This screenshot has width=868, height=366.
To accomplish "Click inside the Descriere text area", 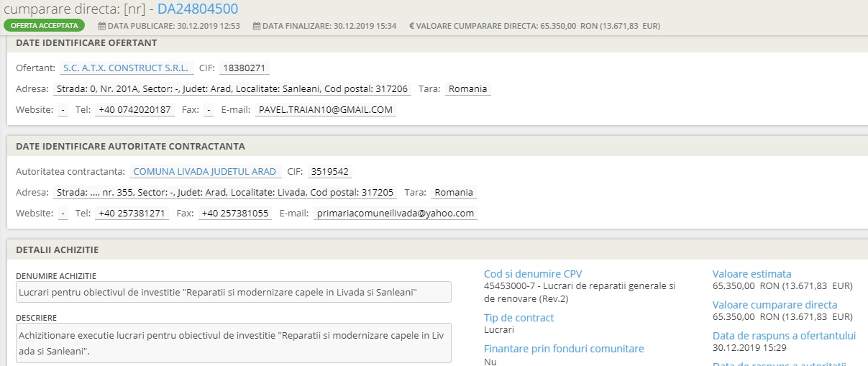I will (x=233, y=343).
